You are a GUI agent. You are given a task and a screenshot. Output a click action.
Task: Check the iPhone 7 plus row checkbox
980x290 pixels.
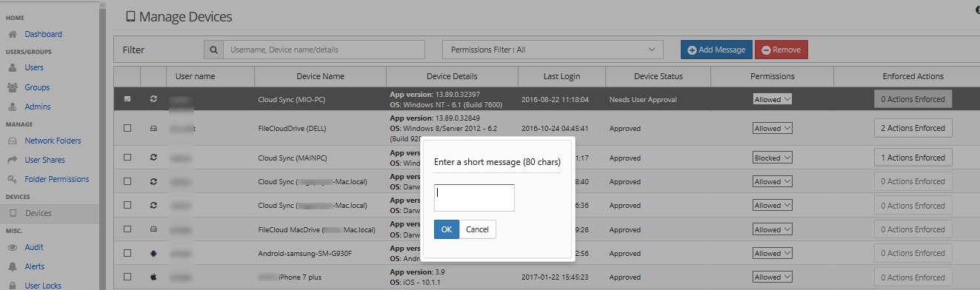tap(127, 277)
